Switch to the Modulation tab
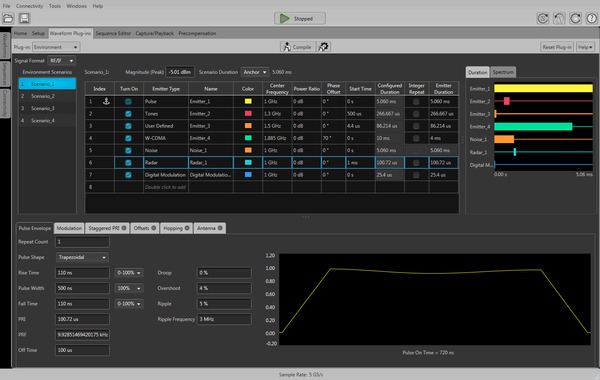 pyautogui.click(x=69, y=228)
